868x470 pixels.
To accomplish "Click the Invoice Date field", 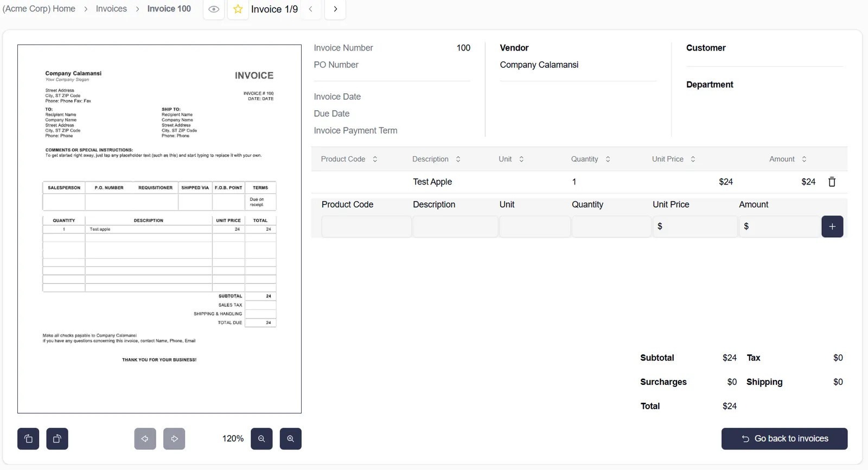I will pyautogui.click(x=337, y=97).
